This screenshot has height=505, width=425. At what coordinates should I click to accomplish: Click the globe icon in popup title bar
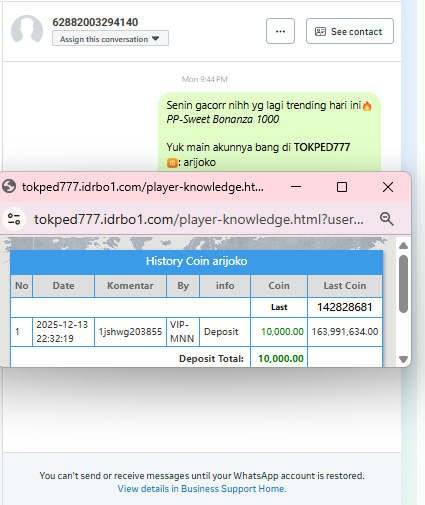9,186
